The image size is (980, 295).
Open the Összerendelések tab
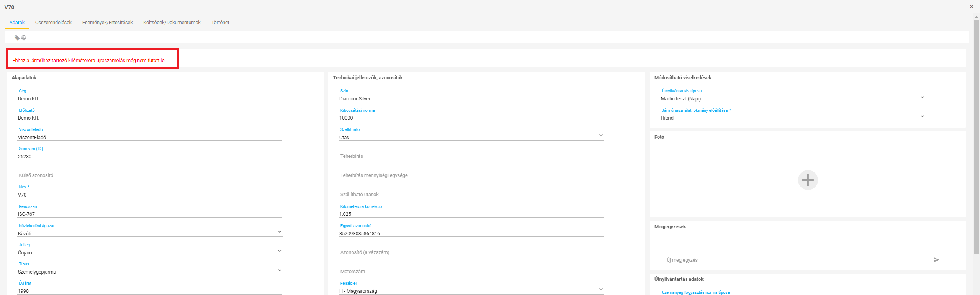(53, 23)
